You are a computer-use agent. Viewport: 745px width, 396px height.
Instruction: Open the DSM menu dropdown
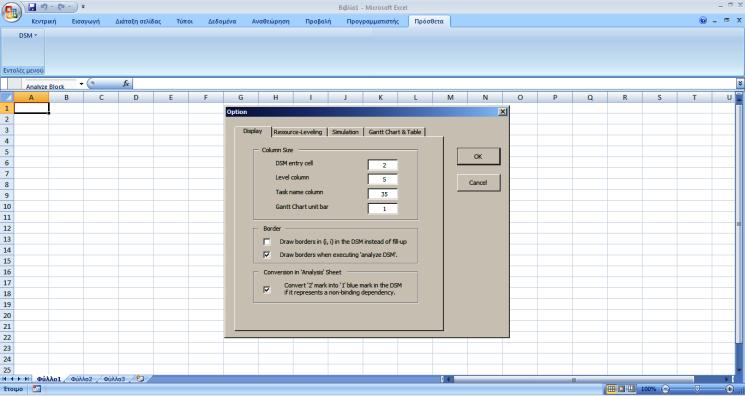[x=28, y=36]
